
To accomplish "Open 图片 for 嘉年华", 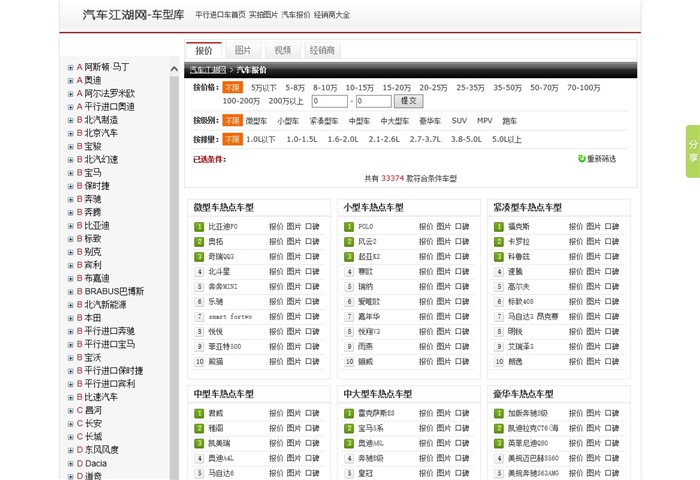I will coord(443,317).
